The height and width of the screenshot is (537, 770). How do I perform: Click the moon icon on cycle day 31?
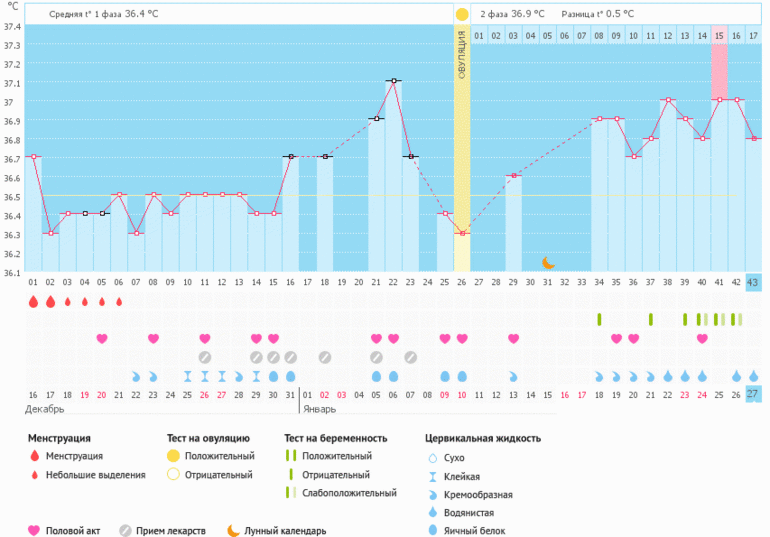548,263
